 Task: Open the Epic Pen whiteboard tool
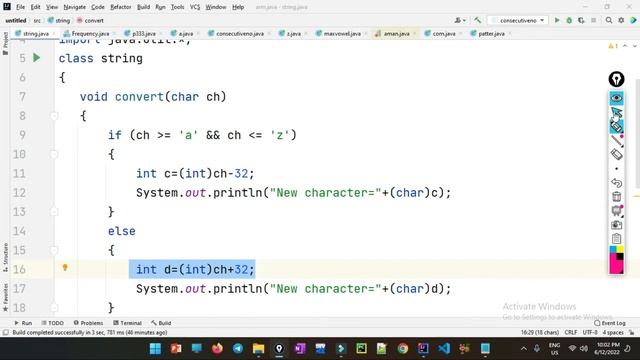(x=616, y=211)
